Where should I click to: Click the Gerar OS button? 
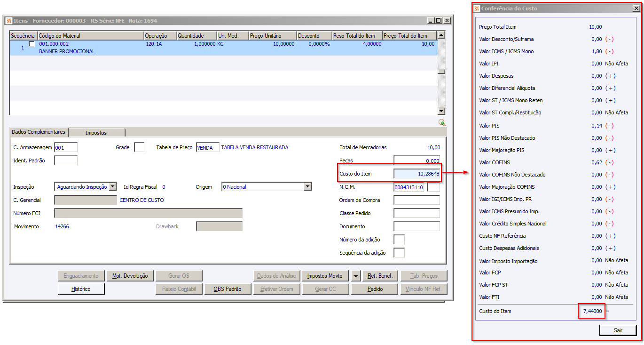click(179, 276)
